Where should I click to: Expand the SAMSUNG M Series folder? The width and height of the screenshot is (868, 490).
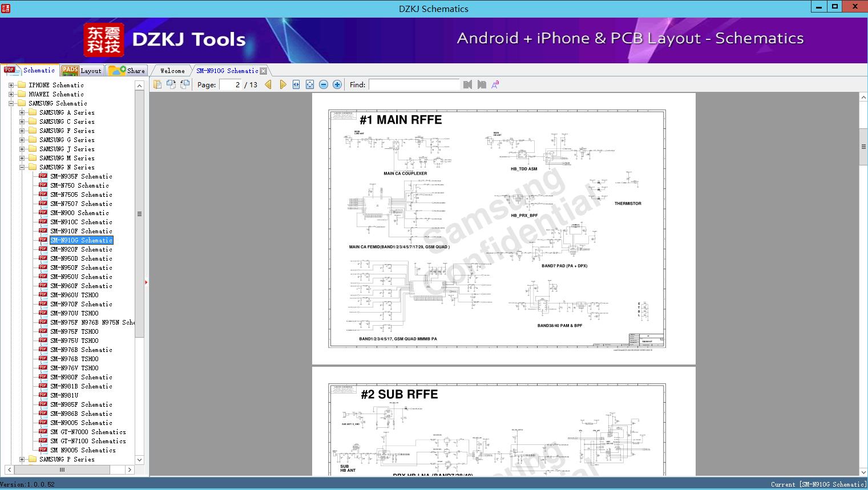(x=22, y=158)
